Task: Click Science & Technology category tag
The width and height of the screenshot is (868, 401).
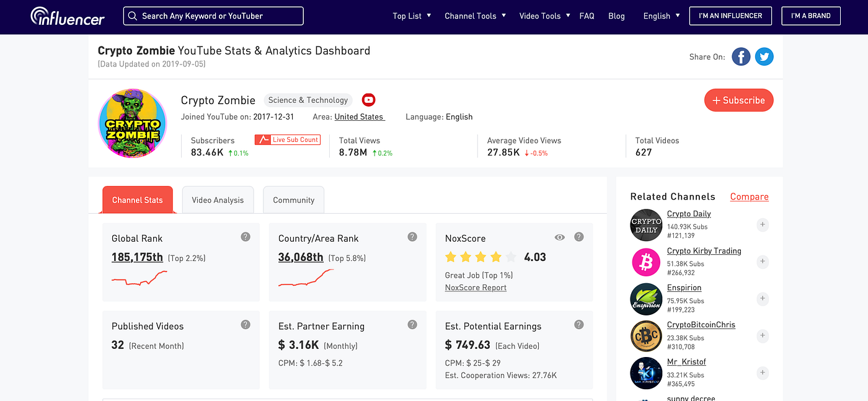Action: 308,100
